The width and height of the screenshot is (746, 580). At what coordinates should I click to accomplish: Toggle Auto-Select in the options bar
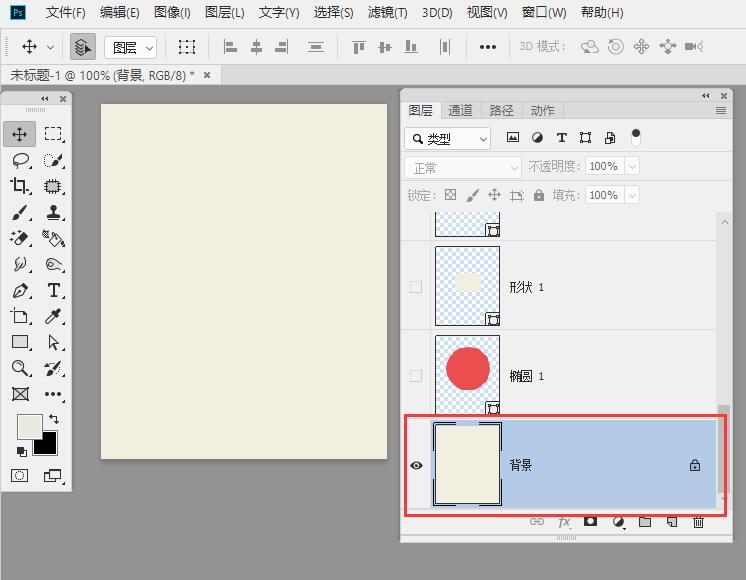coord(83,47)
